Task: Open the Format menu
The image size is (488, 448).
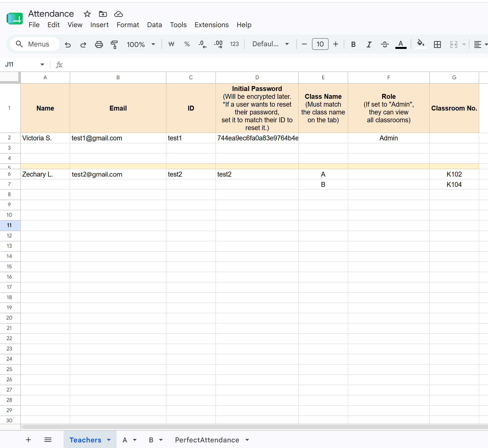Action: [128, 25]
